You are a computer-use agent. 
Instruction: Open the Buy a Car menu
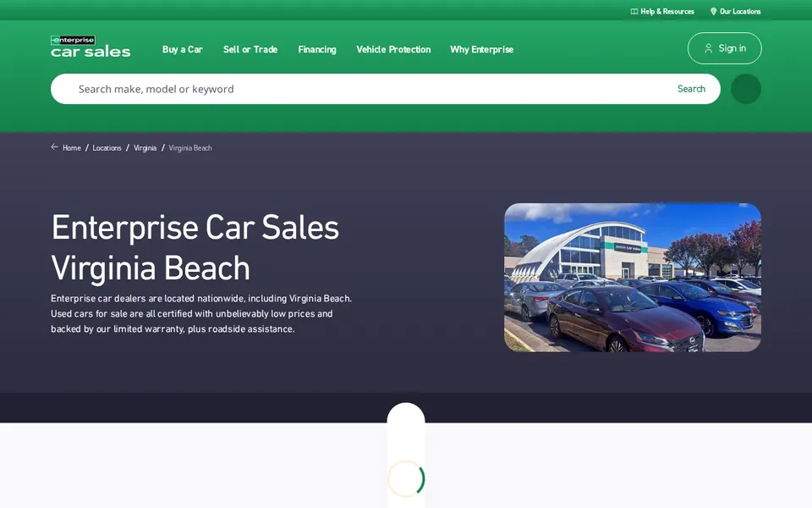[183, 49]
